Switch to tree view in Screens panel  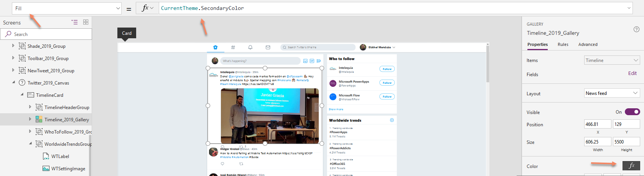click(x=74, y=22)
